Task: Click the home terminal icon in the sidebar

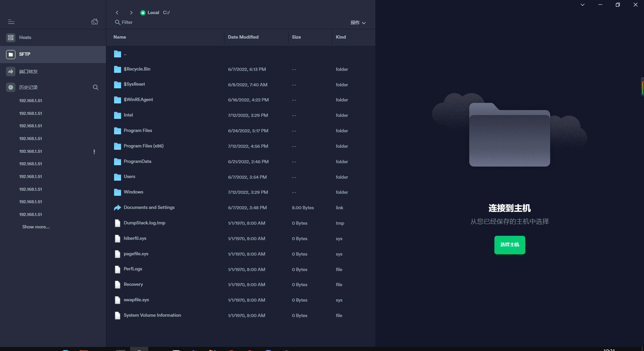Action: 95,21
